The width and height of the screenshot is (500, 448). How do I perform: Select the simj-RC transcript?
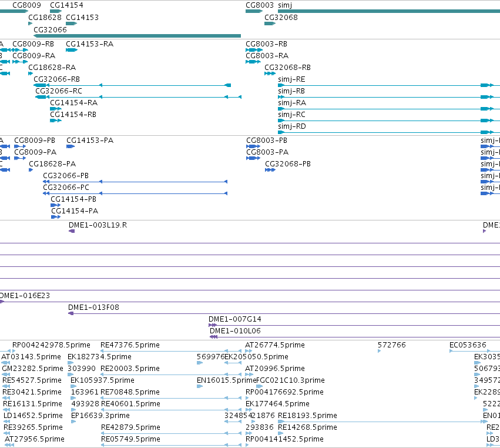click(291, 114)
